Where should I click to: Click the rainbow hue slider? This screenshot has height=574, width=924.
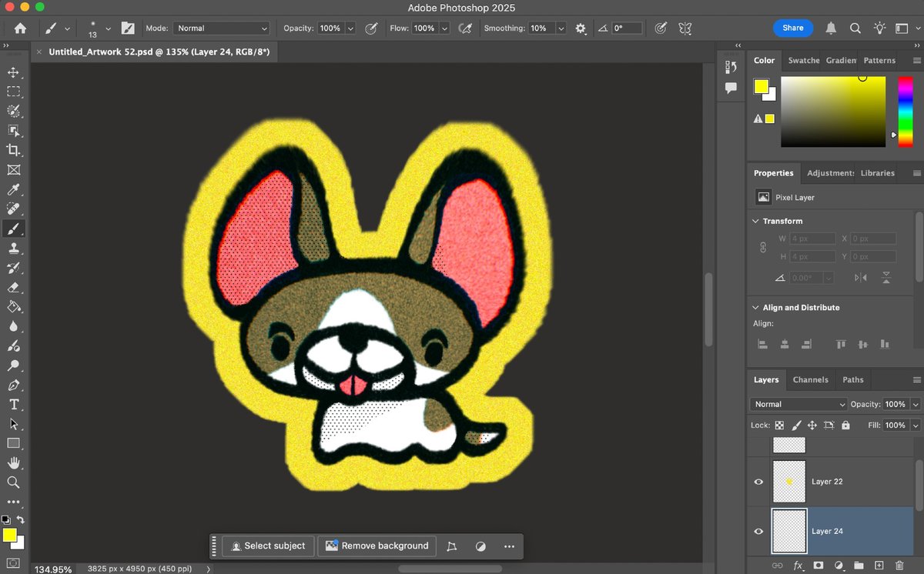[906, 112]
